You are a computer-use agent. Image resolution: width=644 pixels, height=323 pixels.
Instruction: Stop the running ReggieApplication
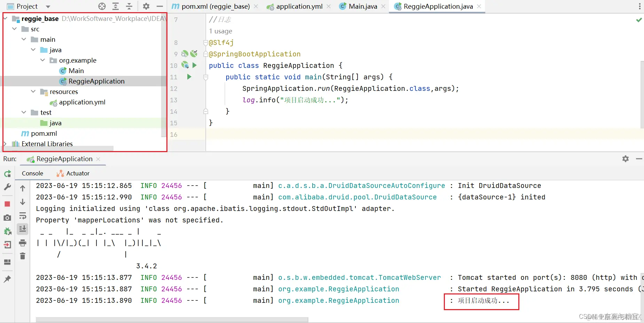[7, 204]
